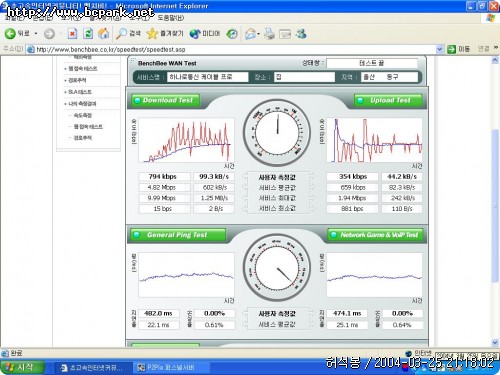Switch to 초고속인터넷커뮤 taskbar window
This screenshot has height=375, width=500.
click(92, 368)
